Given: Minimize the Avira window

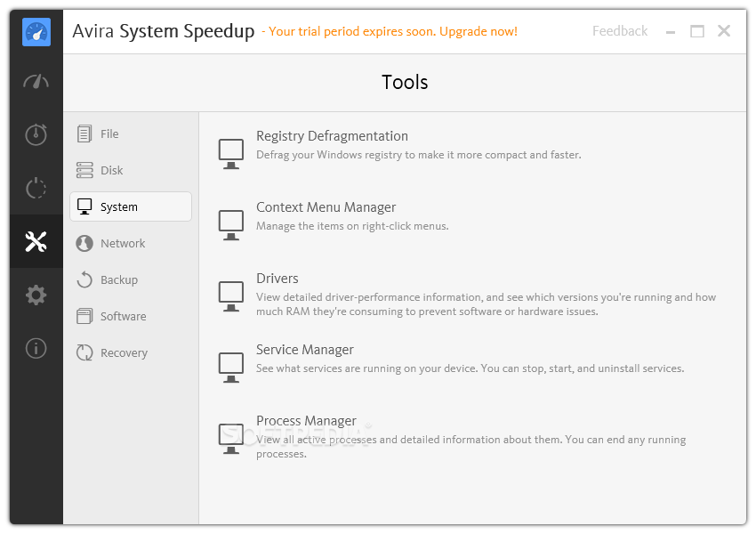Looking at the screenshot, I should coord(671,32).
